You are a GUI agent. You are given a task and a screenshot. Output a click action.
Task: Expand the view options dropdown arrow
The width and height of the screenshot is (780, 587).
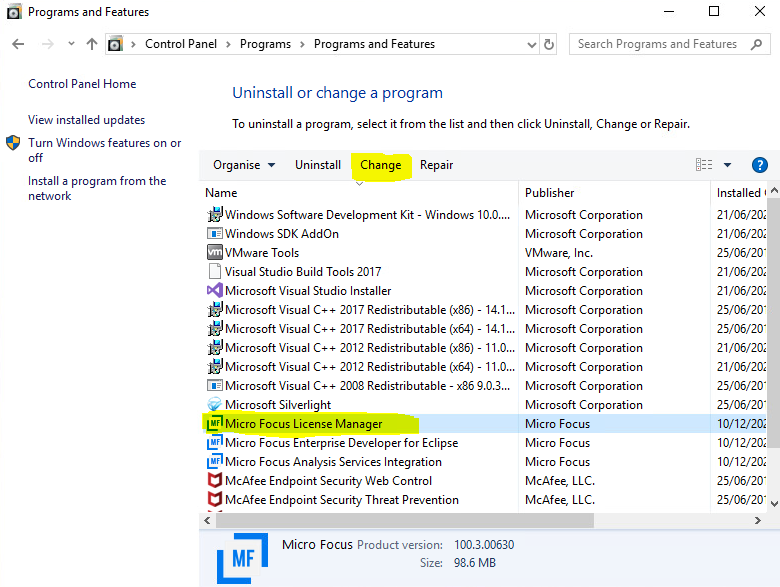(x=727, y=165)
